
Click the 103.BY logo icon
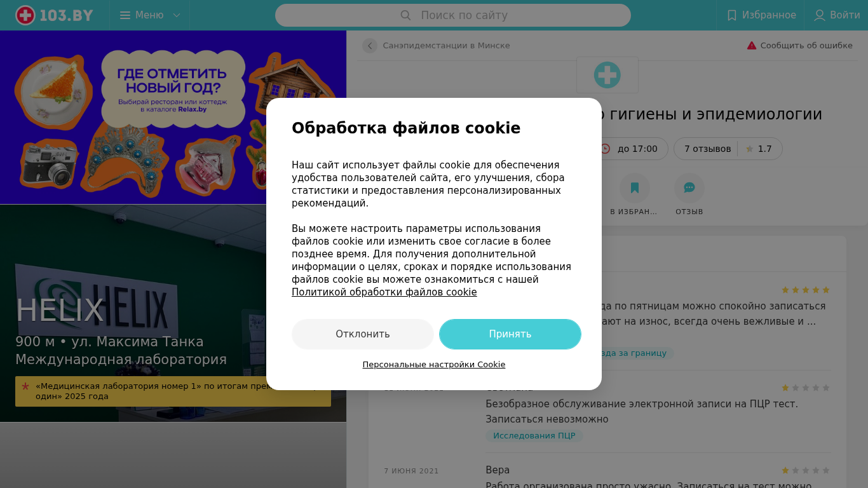coord(25,15)
